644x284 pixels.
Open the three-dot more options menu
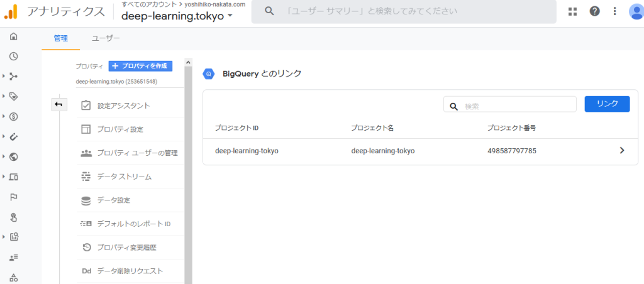point(615,11)
